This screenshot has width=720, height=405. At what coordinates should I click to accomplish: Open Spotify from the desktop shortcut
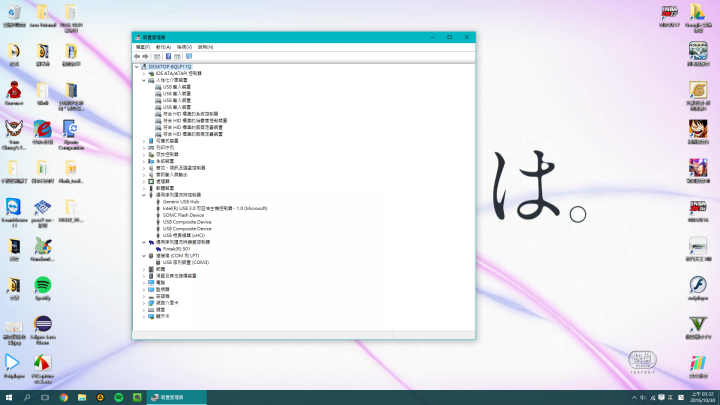click(x=43, y=289)
